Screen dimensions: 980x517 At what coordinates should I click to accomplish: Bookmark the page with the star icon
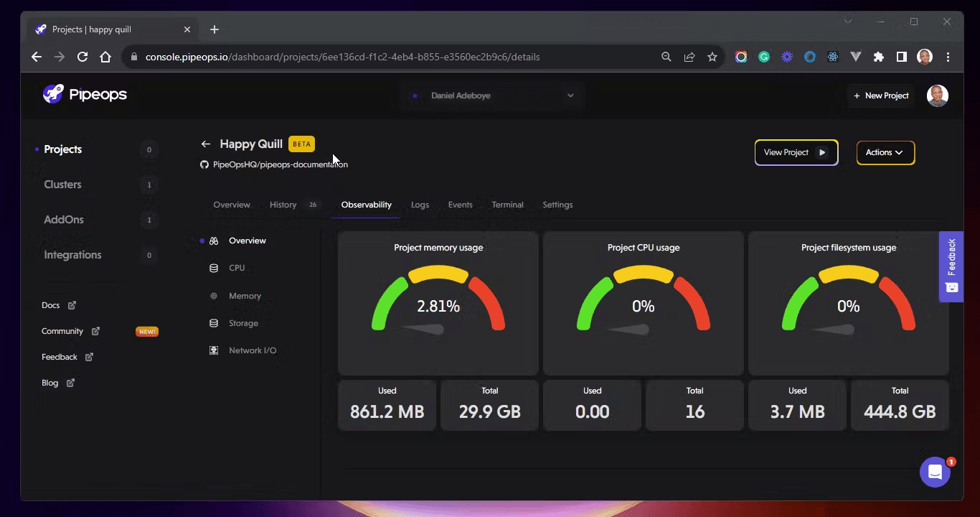(712, 57)
